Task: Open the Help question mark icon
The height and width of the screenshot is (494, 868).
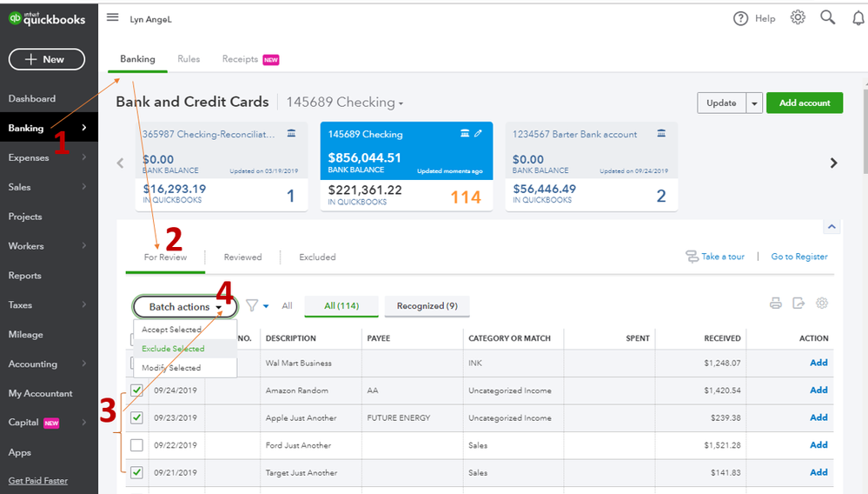Action: point(740,19)
